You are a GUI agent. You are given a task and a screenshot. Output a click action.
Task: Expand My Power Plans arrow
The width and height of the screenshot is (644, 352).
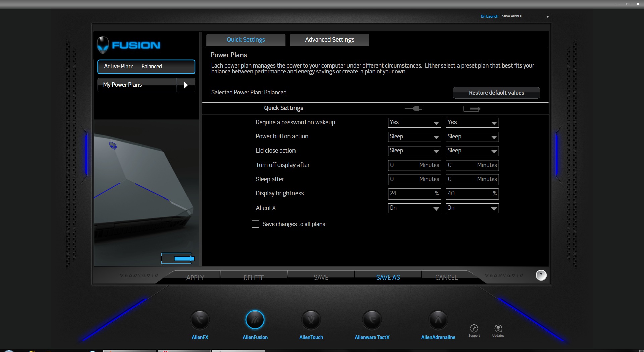[186, 85]
